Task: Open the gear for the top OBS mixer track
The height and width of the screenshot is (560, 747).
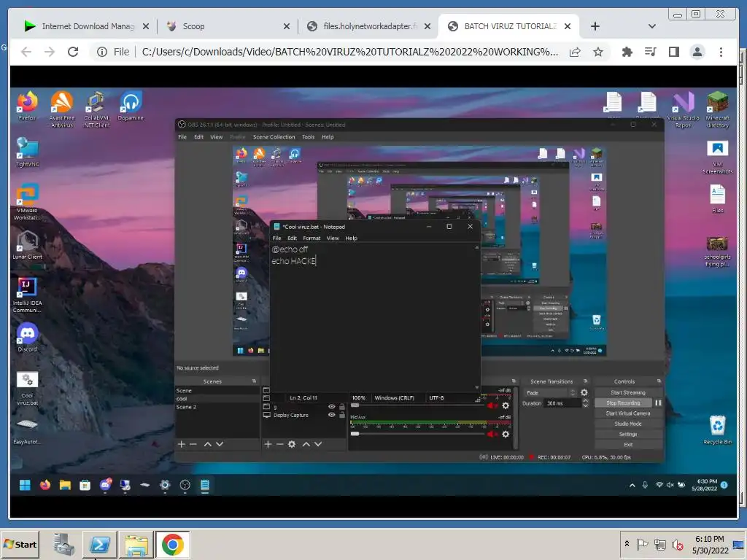Action: coord(506,405)
